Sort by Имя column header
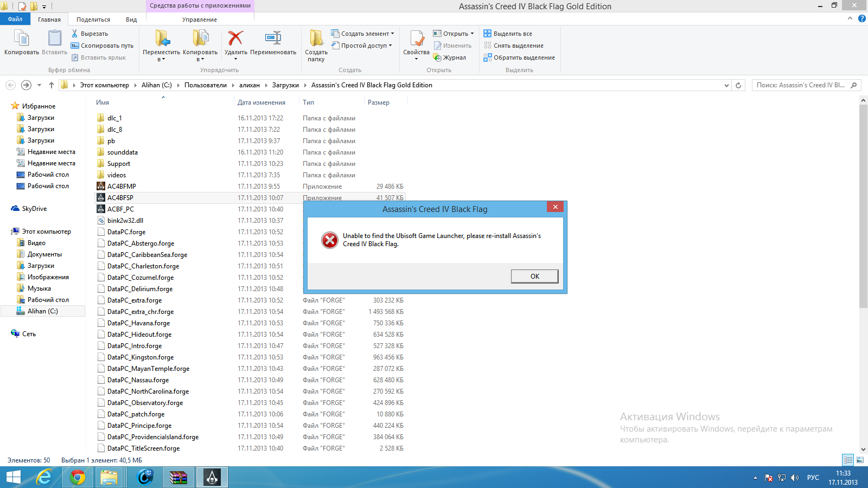Screen dimensions: 868x488 pyautogui.click(x=103, y=102)
